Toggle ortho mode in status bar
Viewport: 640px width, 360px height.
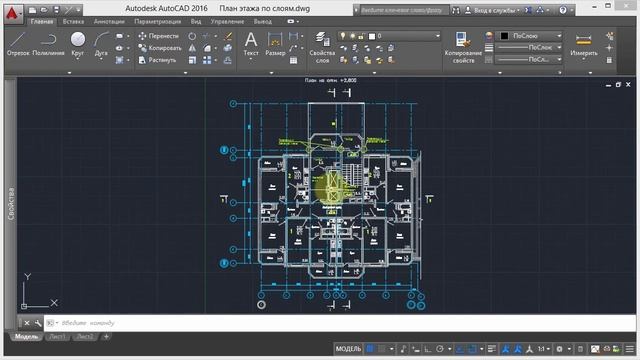tap(427, 349)
